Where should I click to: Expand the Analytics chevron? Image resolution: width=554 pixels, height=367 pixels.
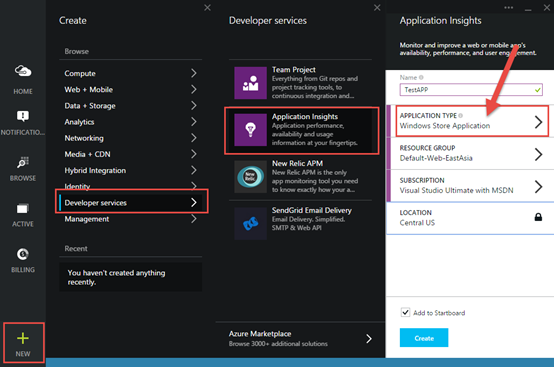[194, 122]
